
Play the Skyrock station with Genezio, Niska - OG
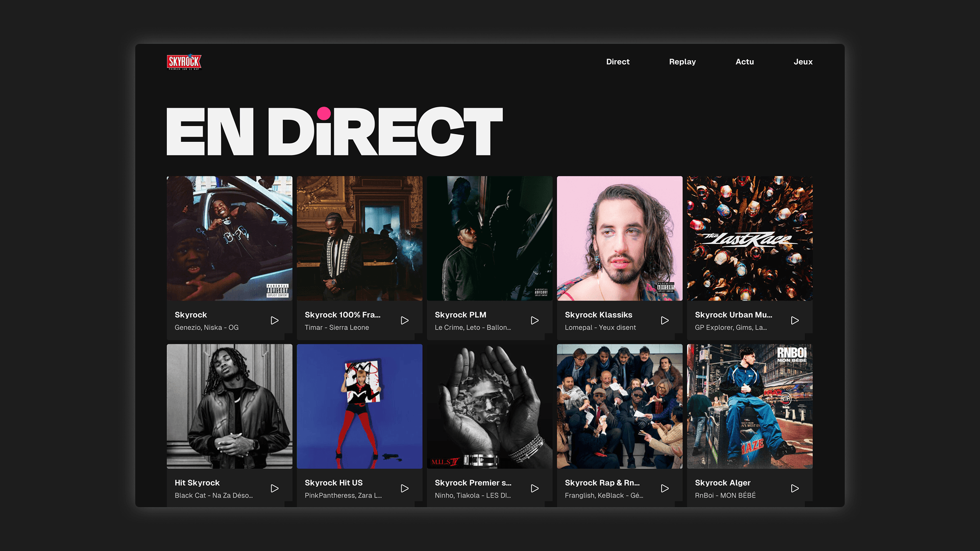tap(275, 320)
